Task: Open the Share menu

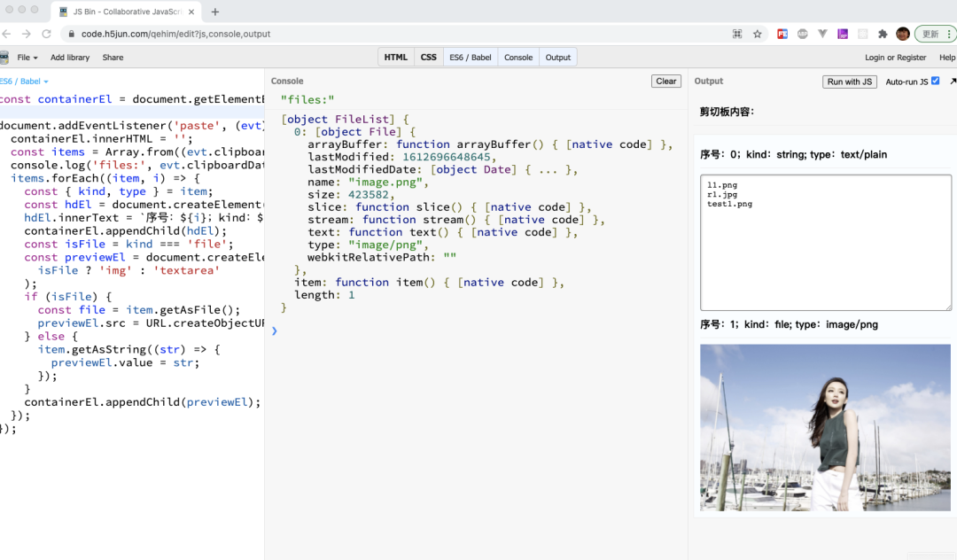Action: 113,58
